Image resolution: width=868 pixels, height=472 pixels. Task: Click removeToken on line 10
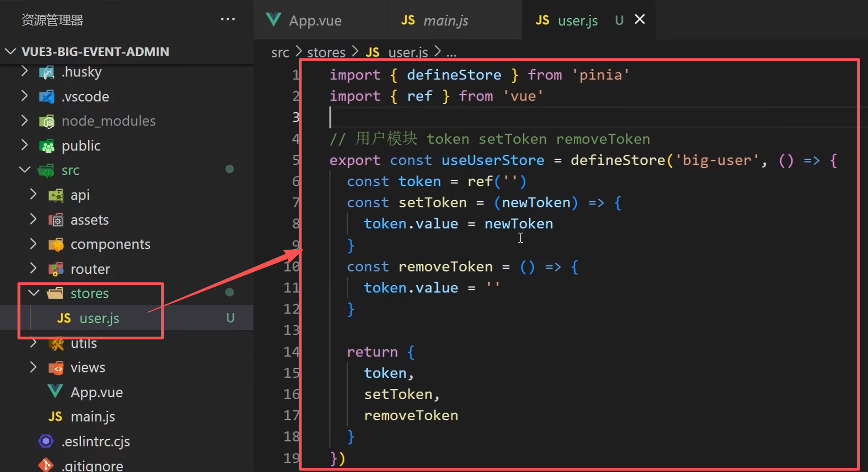click(x=445, y=267)
